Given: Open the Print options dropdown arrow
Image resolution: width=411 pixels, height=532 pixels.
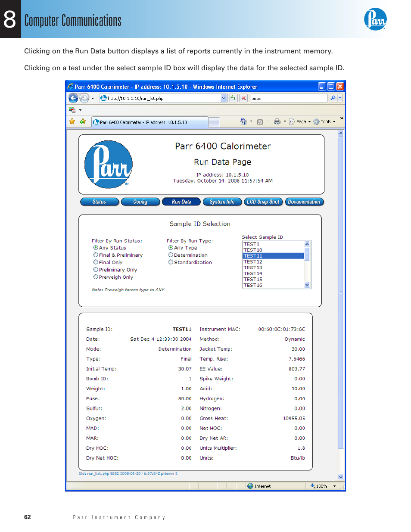Looking at the screenshot, I should (x=285, y=121).
